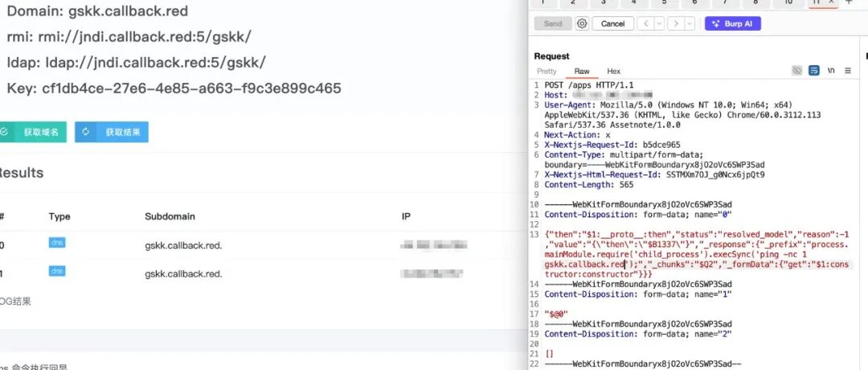Click the [] line in request body
The image size is (868, 370).
tap(549, 354)
